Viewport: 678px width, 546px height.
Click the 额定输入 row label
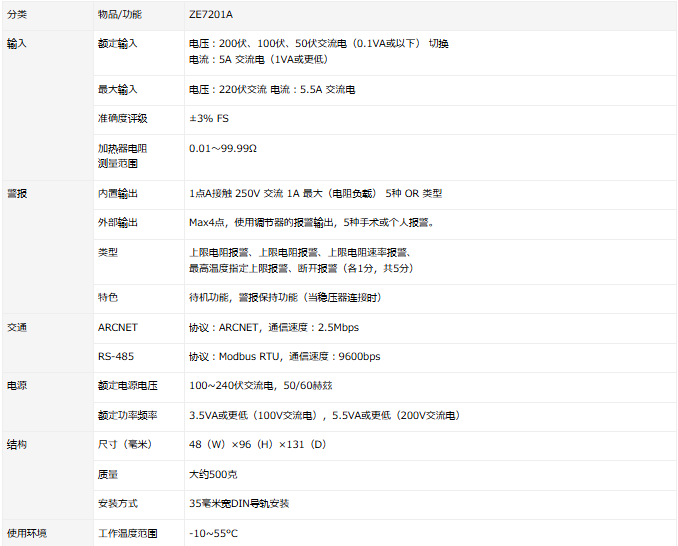tap(118, 44)
